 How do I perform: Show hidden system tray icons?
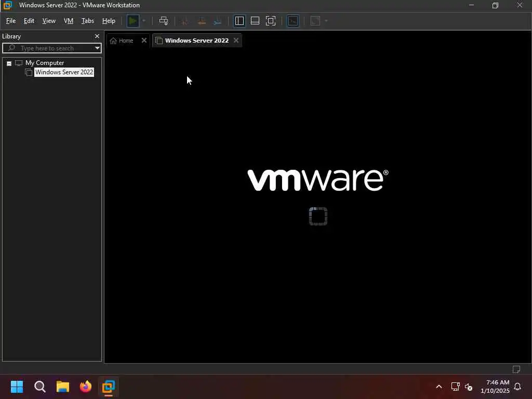(x=439, y=387)
